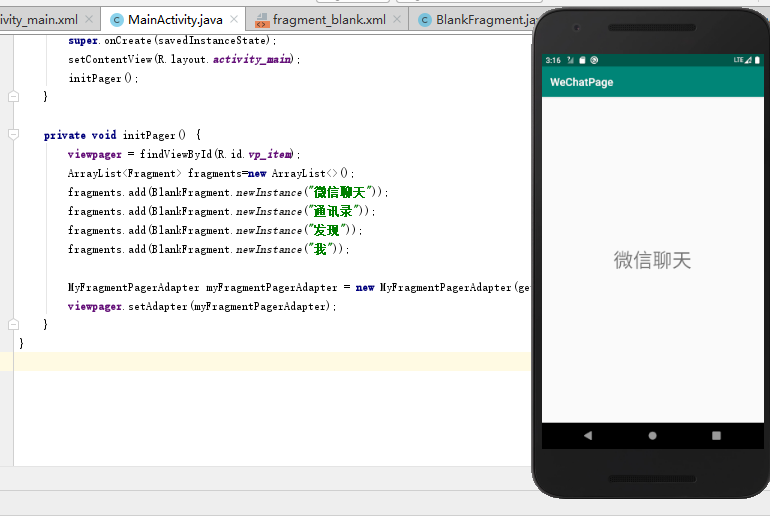Screen dimensions: 770x516
Task: Click the fold marker ending initPager
Action: click(14, 324)
